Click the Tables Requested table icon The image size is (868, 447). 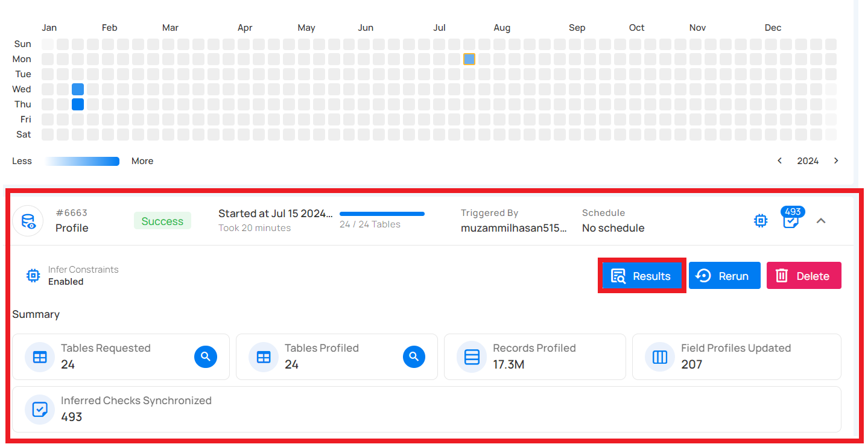tap(40, 357)
